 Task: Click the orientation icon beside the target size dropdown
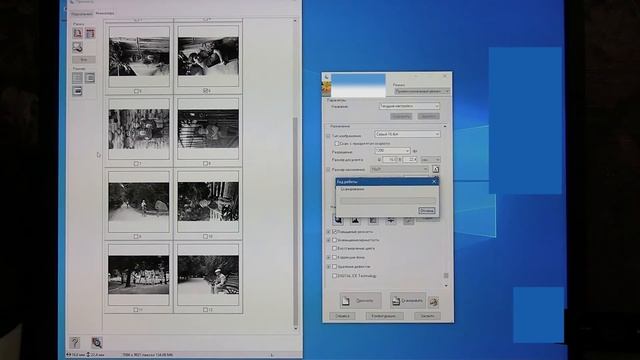coord(436,169)
